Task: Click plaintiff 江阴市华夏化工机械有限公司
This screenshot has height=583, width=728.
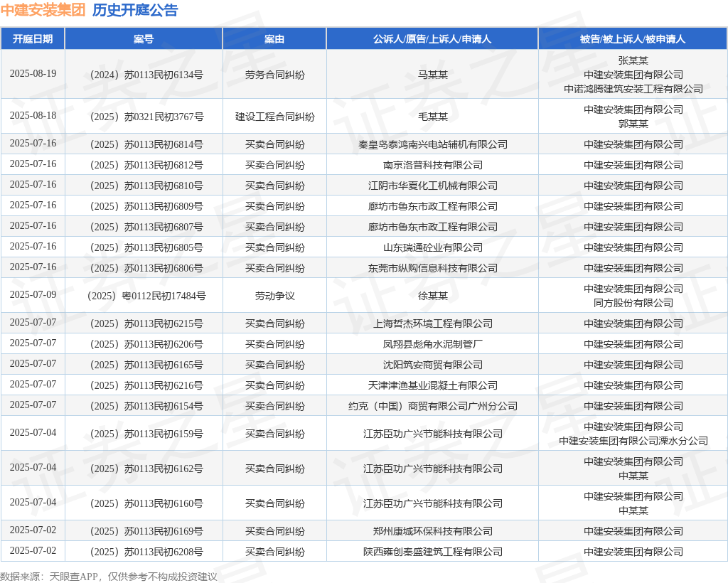Action: 433,186
